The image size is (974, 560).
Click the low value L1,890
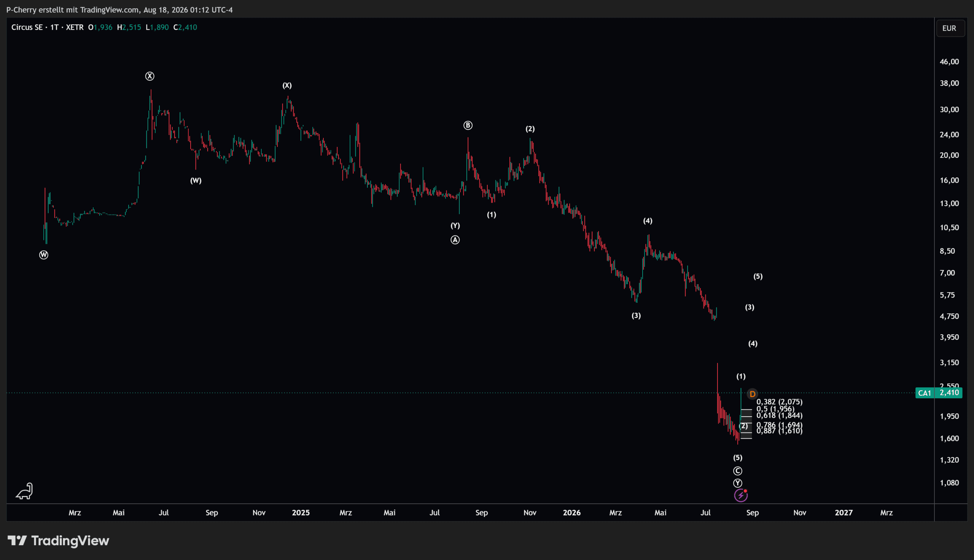coord(157,27)
